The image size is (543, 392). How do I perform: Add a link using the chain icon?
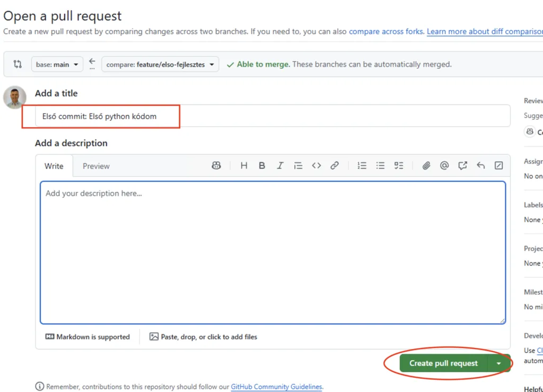point(335,165)
